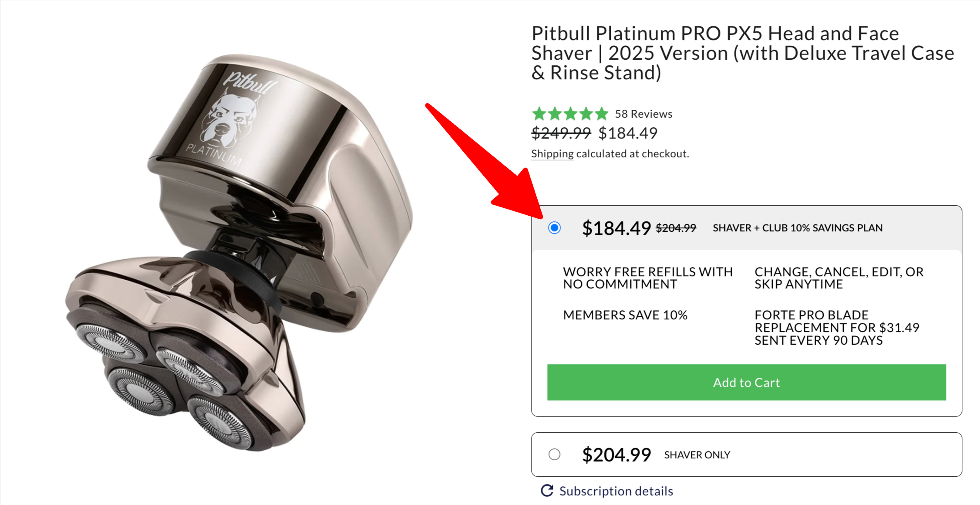Click the Shaver + Club 10% Savings Plan label
Viewport: 980px width, 505px height.
797,228
